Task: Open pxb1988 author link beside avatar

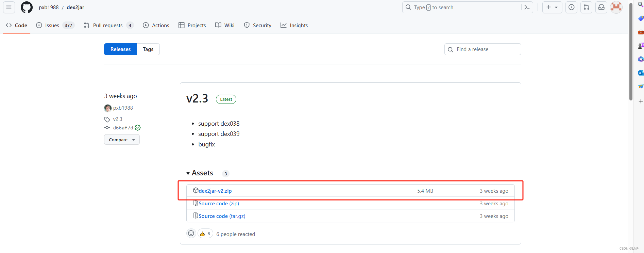Action: (x=123, y=108)
